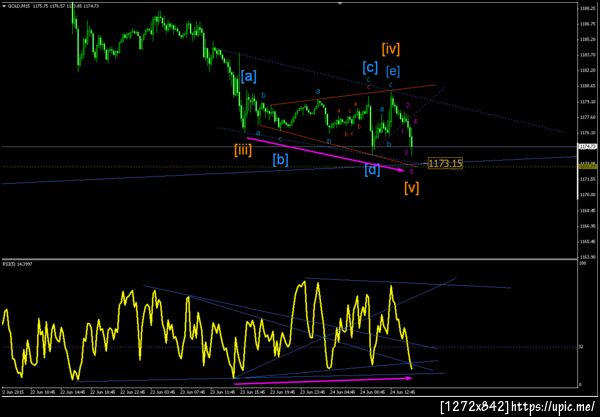Select the magenta arrow trendline on price chart
The height and width of the screenshot is (417, 600).
click(325, 154)
